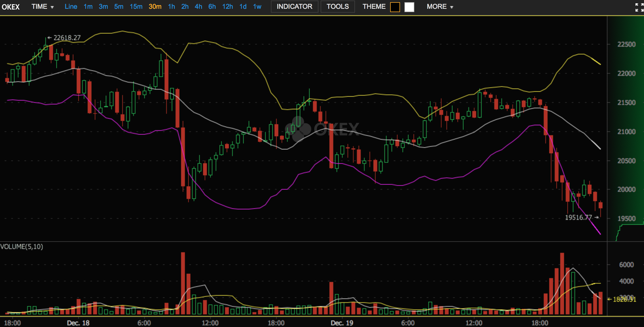Open the INDICATOR panel
Screen dimensions: 644x327
pos(294,7)
